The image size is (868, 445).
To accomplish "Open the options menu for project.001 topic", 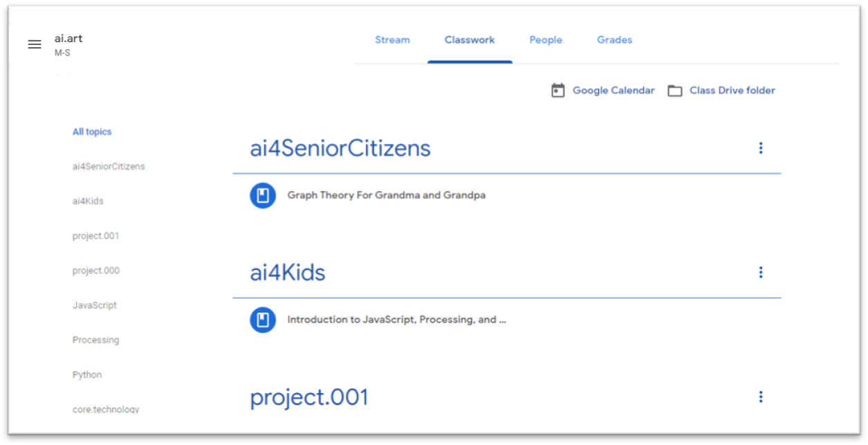I will click(x=760, y=397).
